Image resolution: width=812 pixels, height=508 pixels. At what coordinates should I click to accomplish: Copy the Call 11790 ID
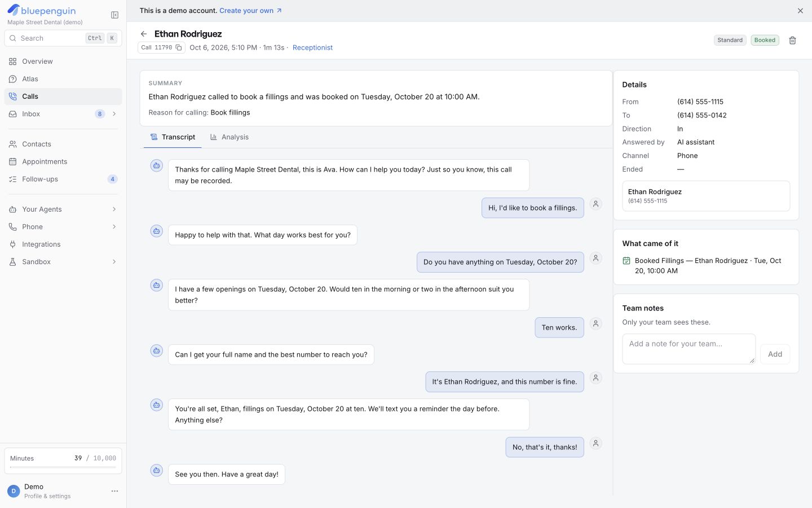tap(179, 47)
